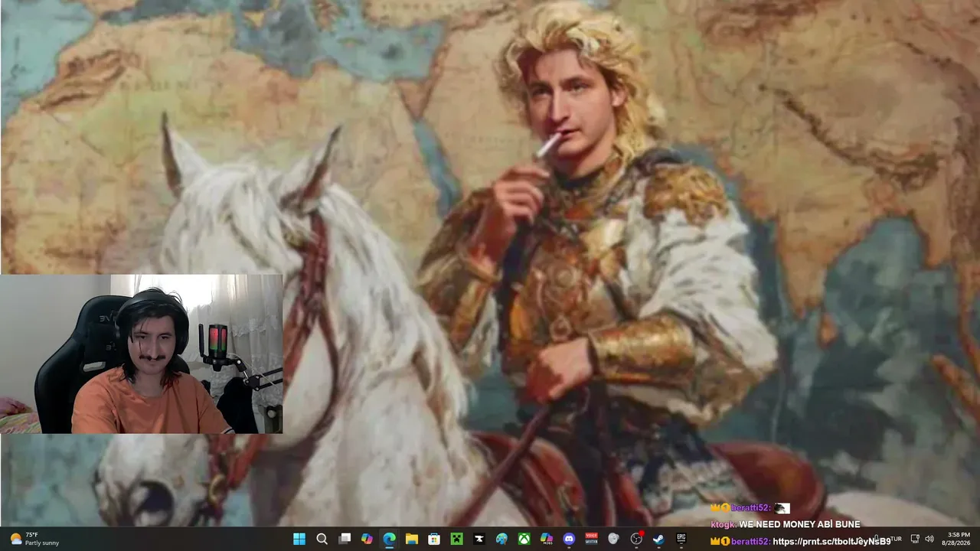The width and height of the screenshot is (980, 551).
Task: Launch Copilot from the taskbar
Action: tap(367, 539)
